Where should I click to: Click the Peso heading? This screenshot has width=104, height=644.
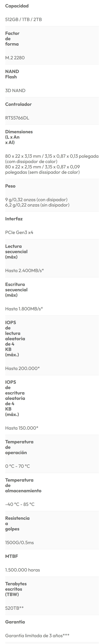pos(10,186)
